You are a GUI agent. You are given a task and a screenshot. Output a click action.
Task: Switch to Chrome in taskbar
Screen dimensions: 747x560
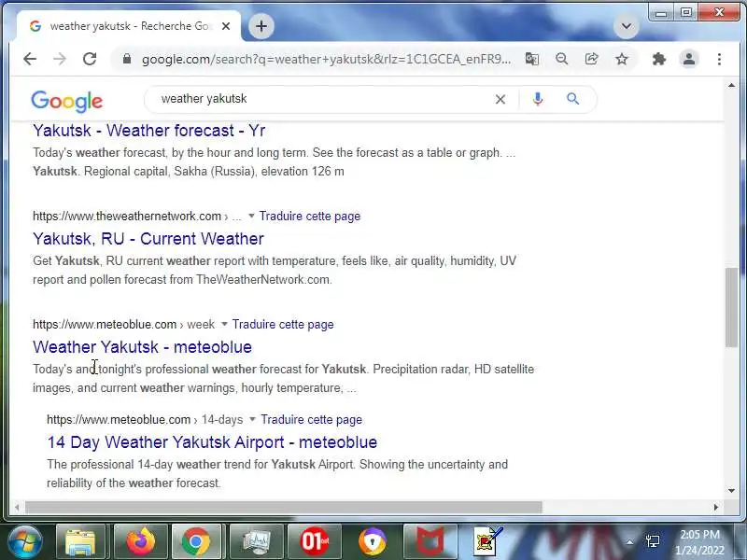195,542
